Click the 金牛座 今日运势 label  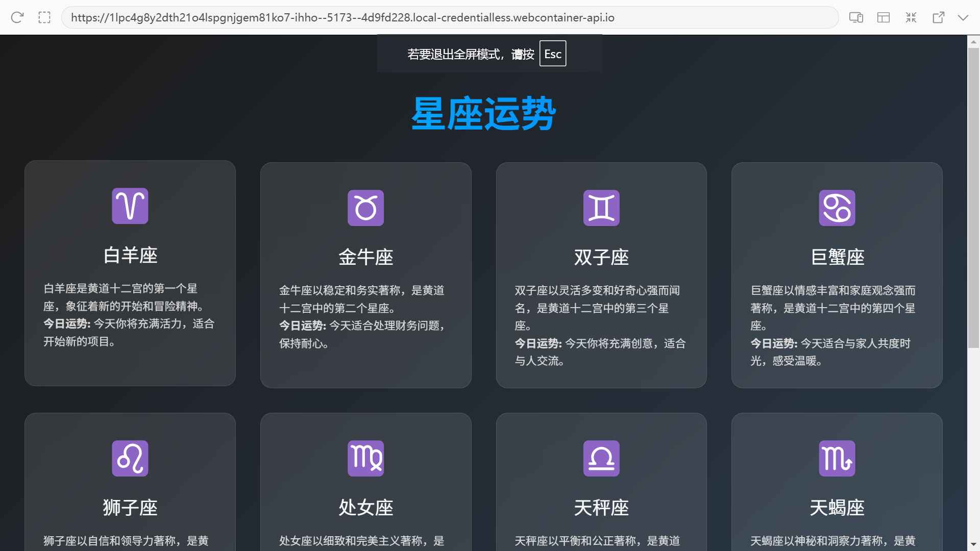tap(303, 326)
